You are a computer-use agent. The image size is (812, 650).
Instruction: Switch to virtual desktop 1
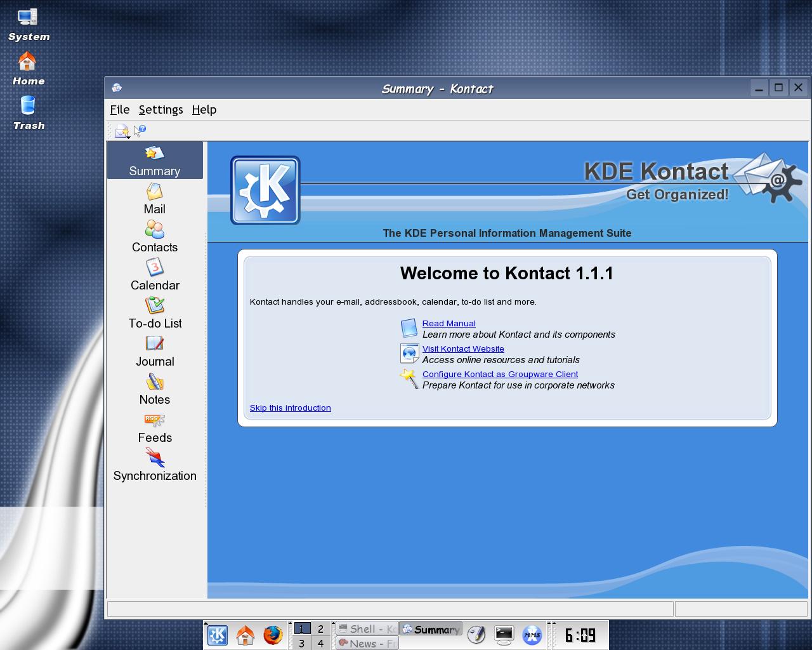302,628
